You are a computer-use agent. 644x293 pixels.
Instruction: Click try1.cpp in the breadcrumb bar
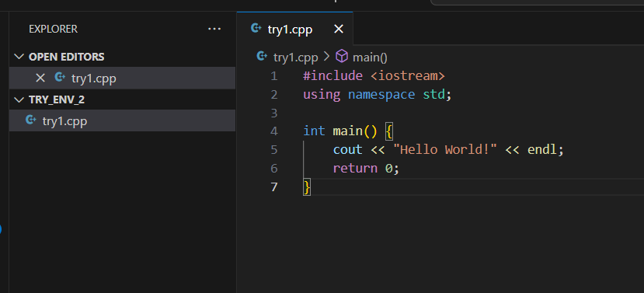[x=296, y=58]
